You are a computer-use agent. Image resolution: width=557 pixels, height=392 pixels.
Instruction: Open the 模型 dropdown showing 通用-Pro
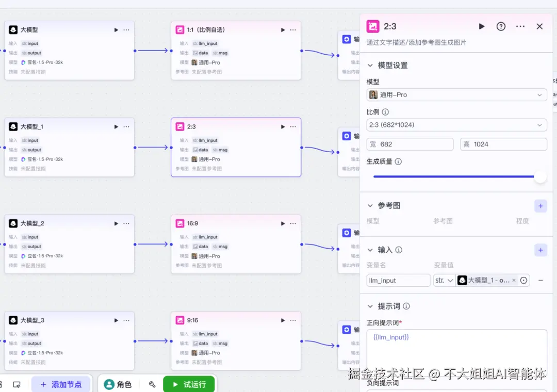pos(456,95)
